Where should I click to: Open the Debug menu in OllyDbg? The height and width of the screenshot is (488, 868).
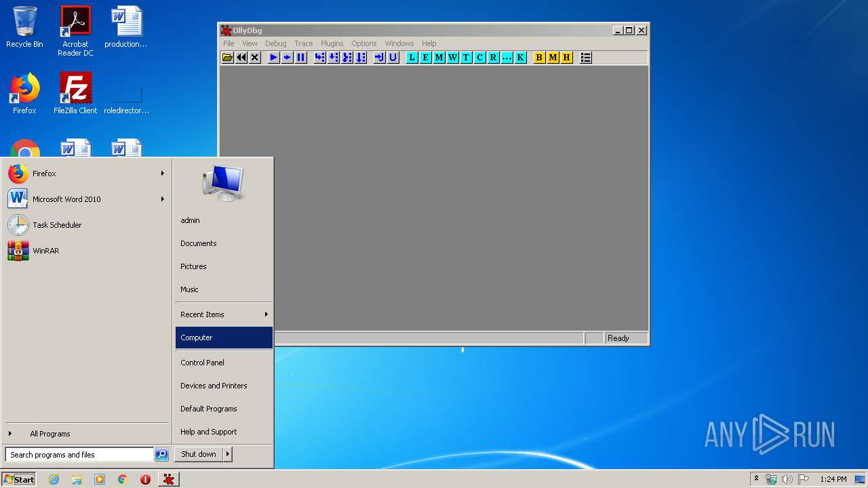pyautogui.click(x=275, y=43)
